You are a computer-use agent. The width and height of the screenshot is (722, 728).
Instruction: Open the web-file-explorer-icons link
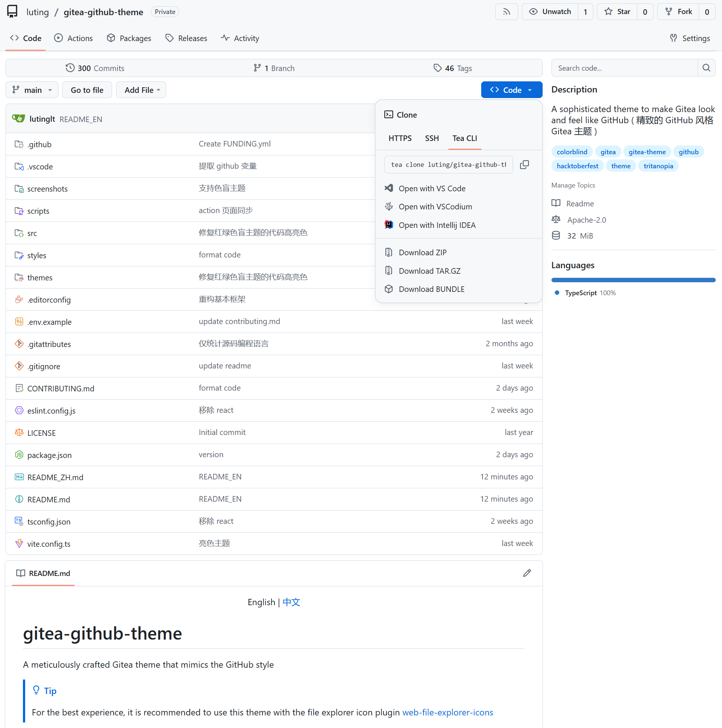click(447, 712)
